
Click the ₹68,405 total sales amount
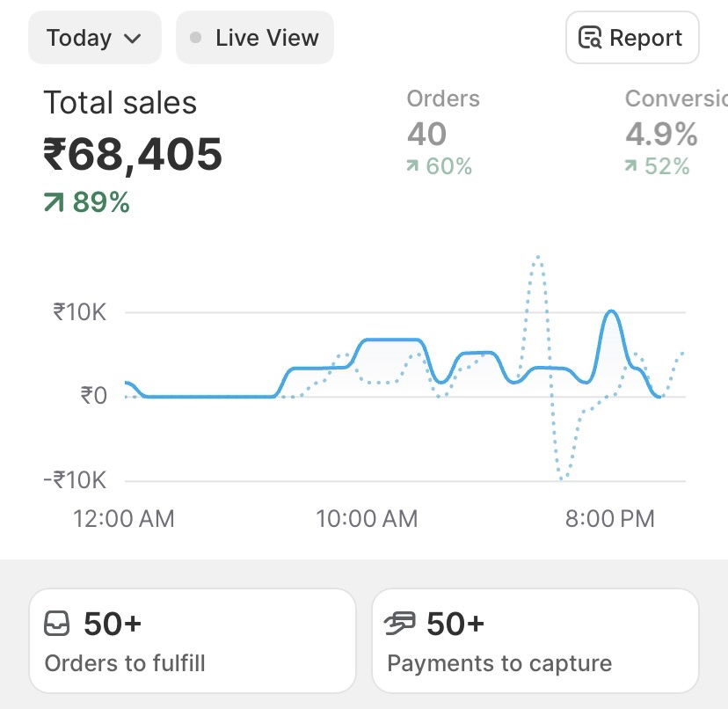(x=133, y=155)
